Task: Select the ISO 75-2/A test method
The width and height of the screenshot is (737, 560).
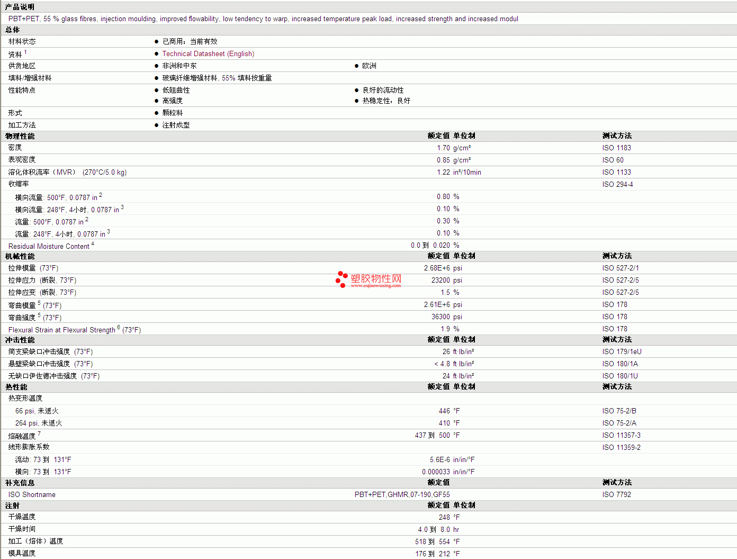Action: pos(619,423)
